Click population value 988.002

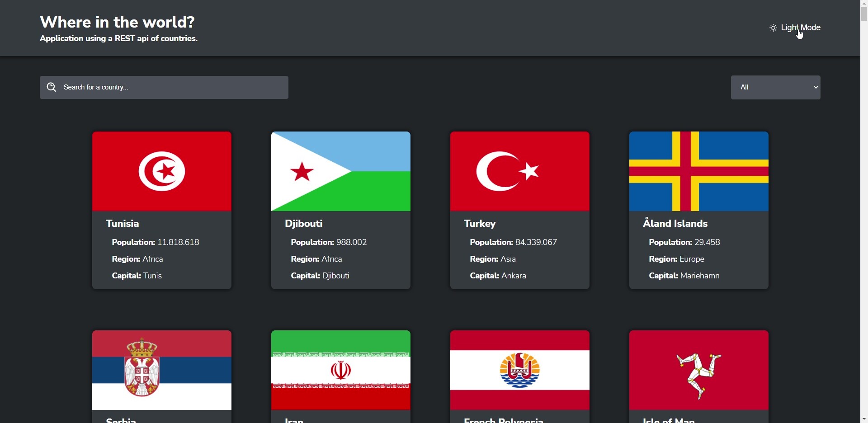tap(352, 243)
